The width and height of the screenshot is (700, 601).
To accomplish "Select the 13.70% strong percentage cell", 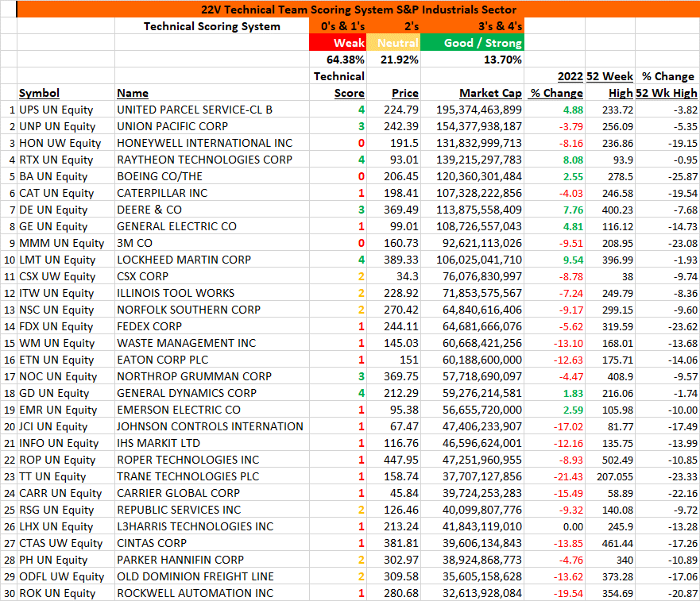I will (472, 60).
